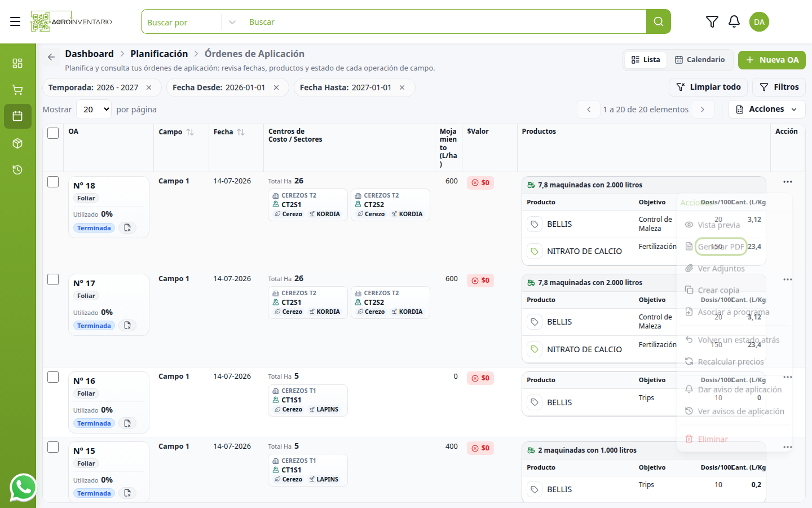
Task: Open the hamburger main menu
Action: coord(15,21)
